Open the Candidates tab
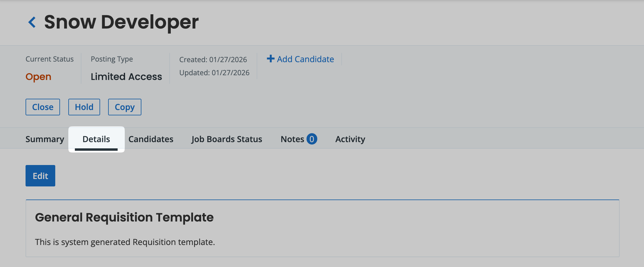 (x=151, y=139)
